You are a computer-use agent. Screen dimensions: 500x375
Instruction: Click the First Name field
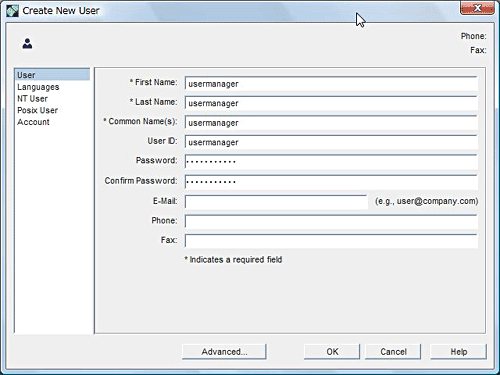(331, 84)
